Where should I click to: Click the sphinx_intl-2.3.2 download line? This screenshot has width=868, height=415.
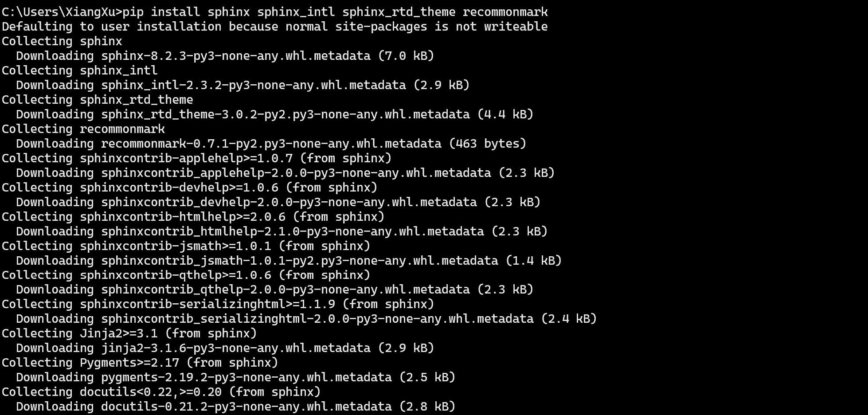point(242,85)
